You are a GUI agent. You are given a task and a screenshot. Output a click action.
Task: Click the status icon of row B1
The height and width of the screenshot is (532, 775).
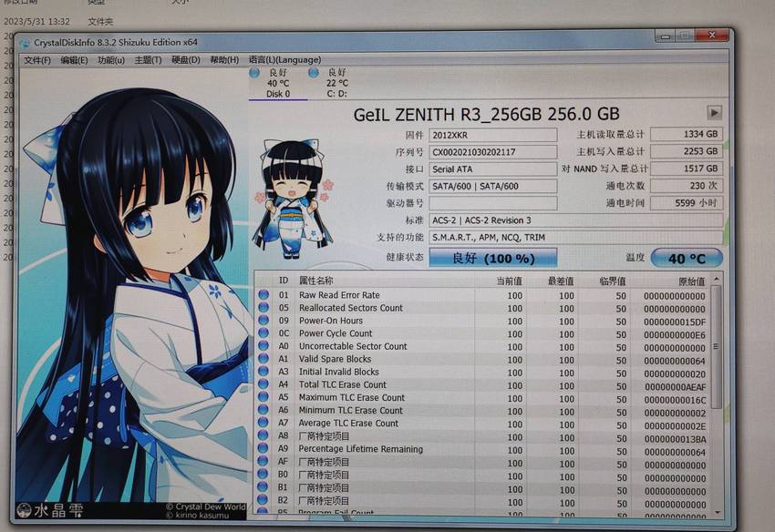click(x=263, y=487)
